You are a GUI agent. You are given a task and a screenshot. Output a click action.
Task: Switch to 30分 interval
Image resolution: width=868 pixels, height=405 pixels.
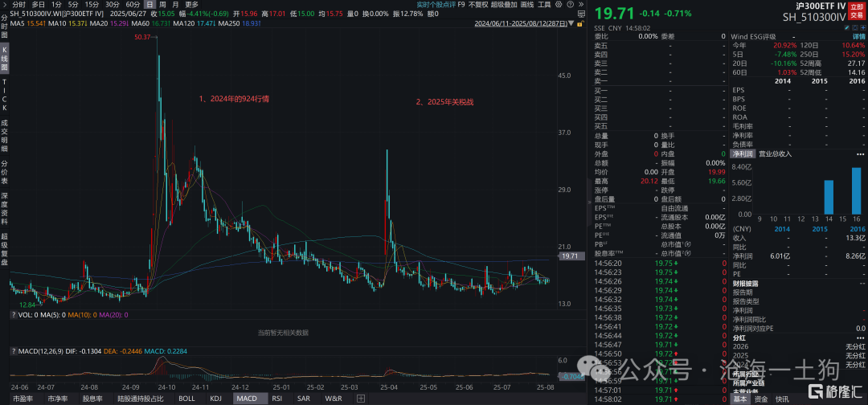point(113,5)
